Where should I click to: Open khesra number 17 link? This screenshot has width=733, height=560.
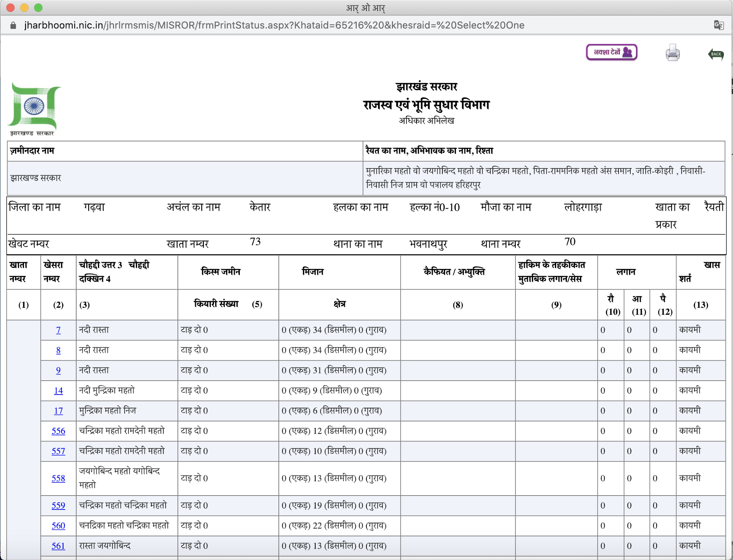[58, 411]
